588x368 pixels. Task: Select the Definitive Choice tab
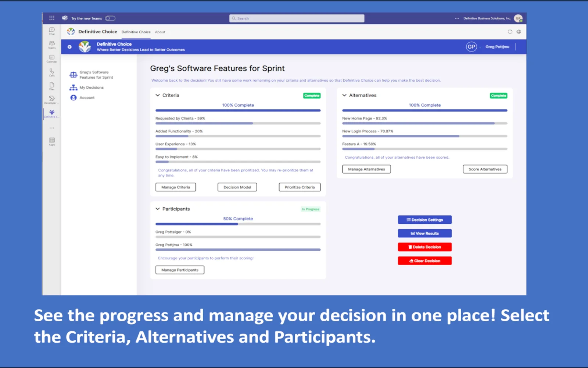click(x=136, y=32)
